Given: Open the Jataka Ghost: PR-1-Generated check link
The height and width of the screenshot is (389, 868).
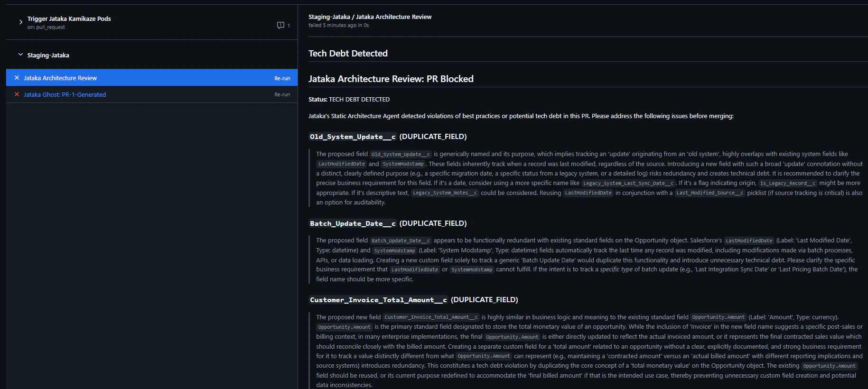Looking at the screenshot, I should pos(65,94).
